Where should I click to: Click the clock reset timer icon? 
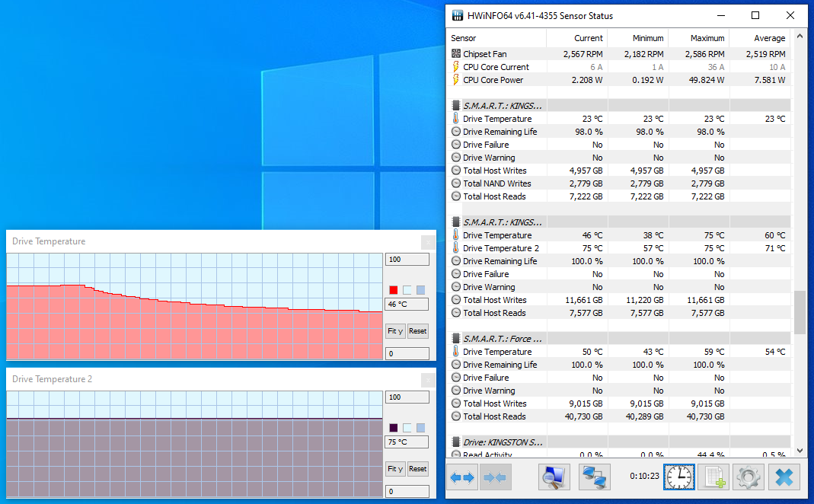point(679,477)
